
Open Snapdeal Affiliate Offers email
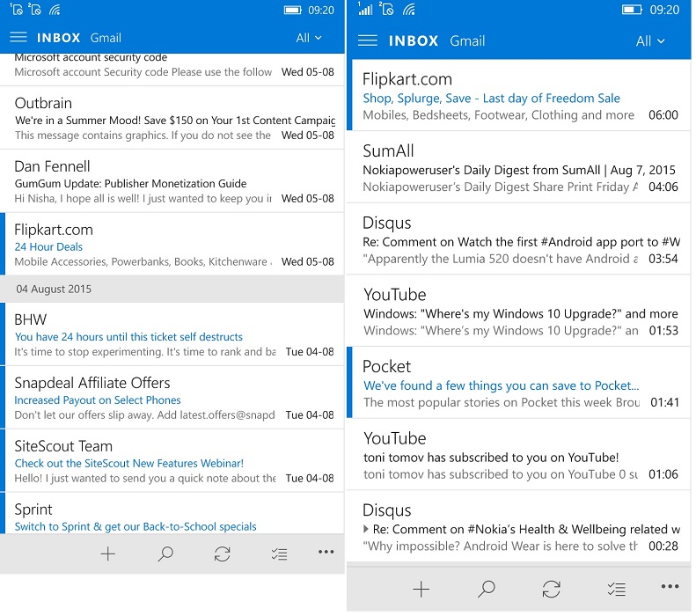pyautogui.click(x=172, y=398)
